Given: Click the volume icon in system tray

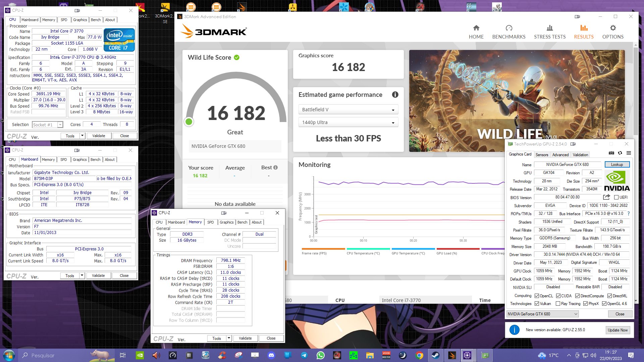Looking at the screenshot, I should point(593,355).
